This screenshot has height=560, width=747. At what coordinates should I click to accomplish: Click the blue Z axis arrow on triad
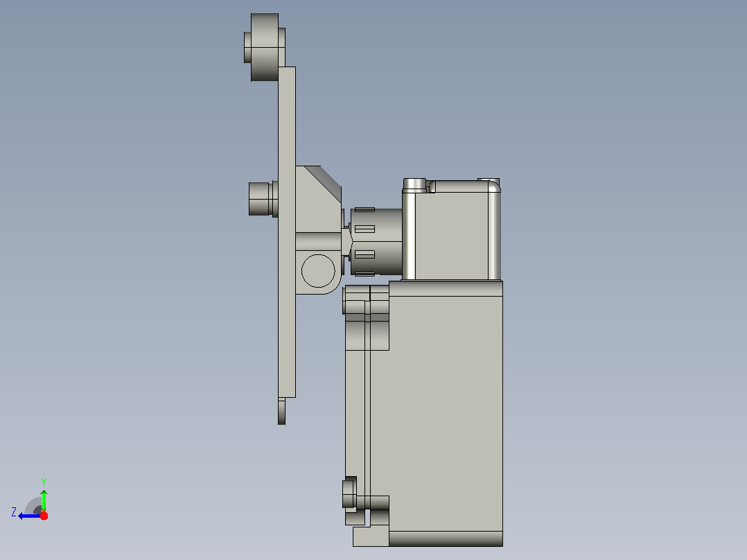(x=28, y=516)
